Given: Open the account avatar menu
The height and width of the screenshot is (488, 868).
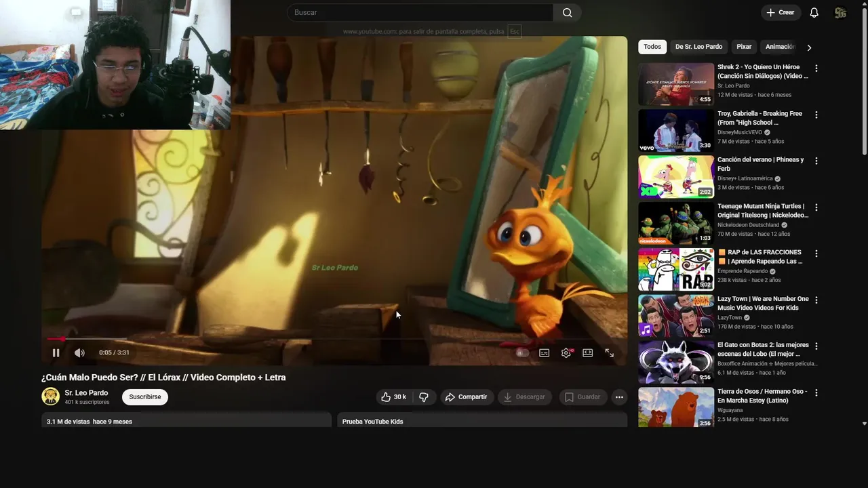Looking at the screenshot, I should point(841,12).
